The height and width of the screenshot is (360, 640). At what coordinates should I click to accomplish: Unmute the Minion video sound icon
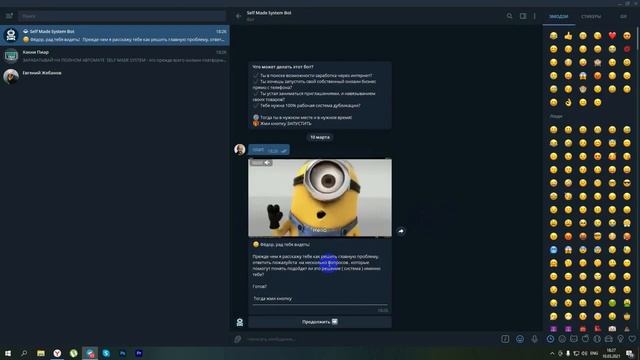point(267,163)
